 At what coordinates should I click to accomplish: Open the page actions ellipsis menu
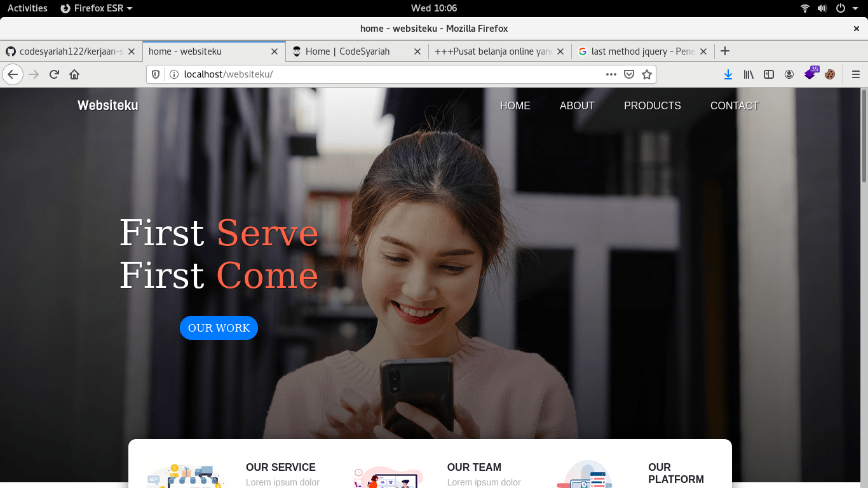pyautogui.click(x=611, y=74)
